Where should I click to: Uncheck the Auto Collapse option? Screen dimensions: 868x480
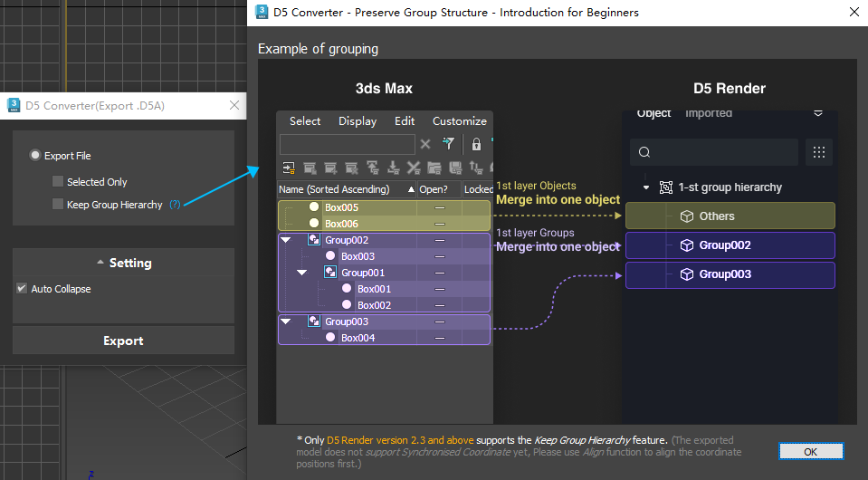pos(22,288)
